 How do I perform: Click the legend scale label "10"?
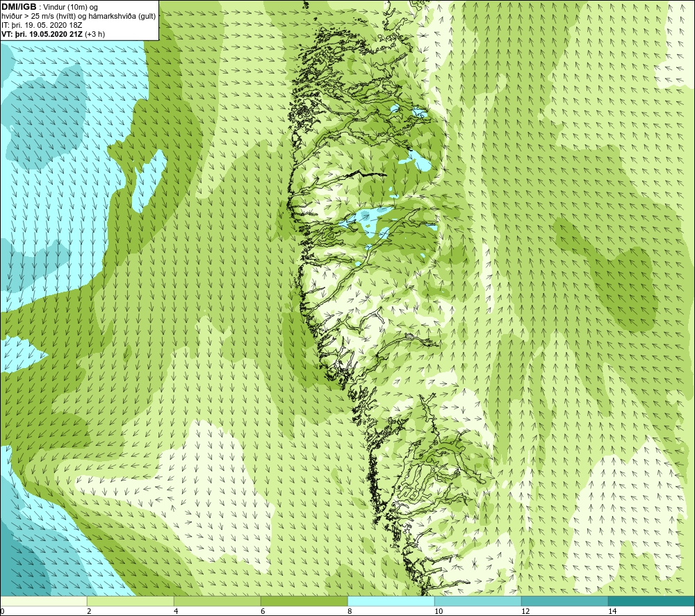coord(439,611)
